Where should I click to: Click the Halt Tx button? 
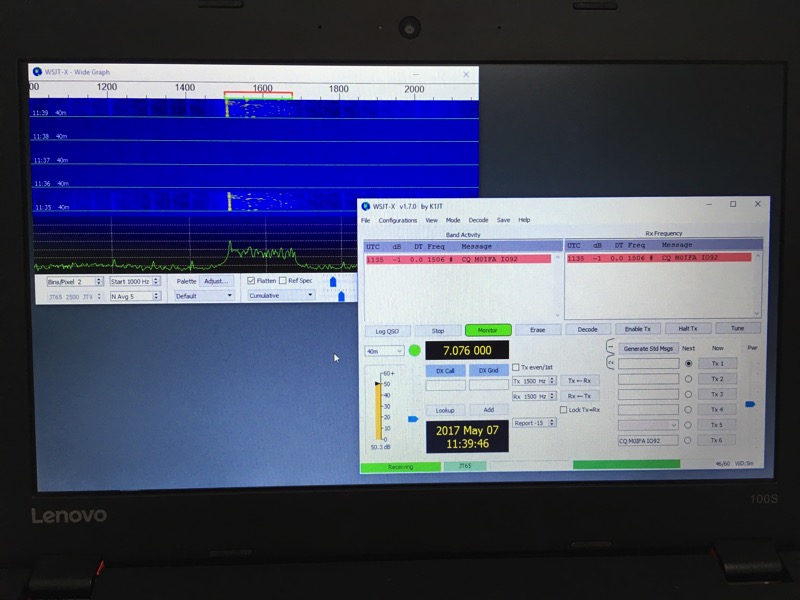pos(688,328)
